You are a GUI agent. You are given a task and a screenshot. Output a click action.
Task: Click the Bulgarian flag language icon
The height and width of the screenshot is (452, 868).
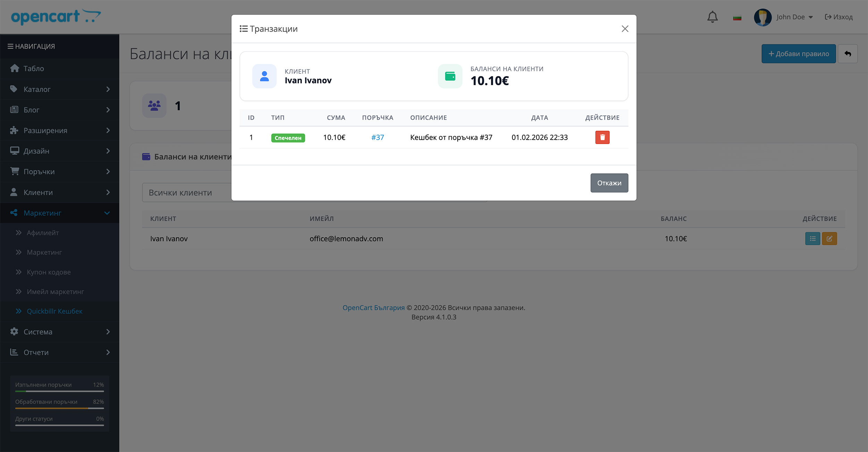[x=737, y=18]
